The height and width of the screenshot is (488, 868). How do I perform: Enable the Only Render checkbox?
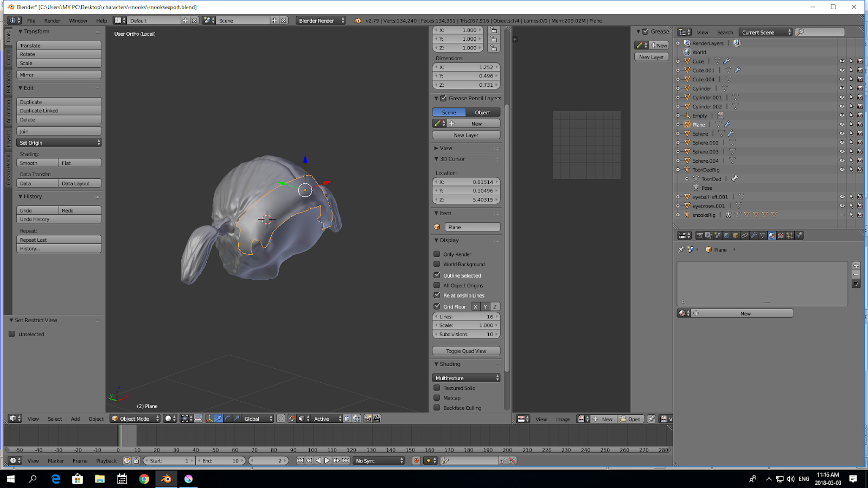(437, 254)
